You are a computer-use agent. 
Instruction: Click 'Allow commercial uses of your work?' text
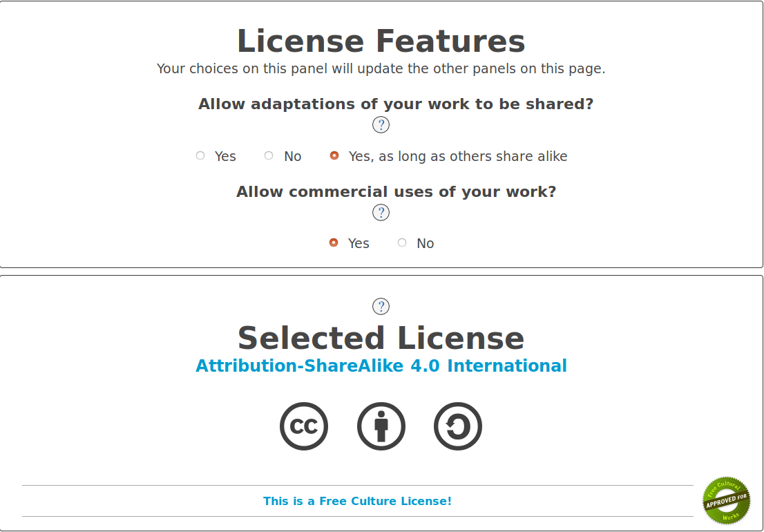click(396, 191)
